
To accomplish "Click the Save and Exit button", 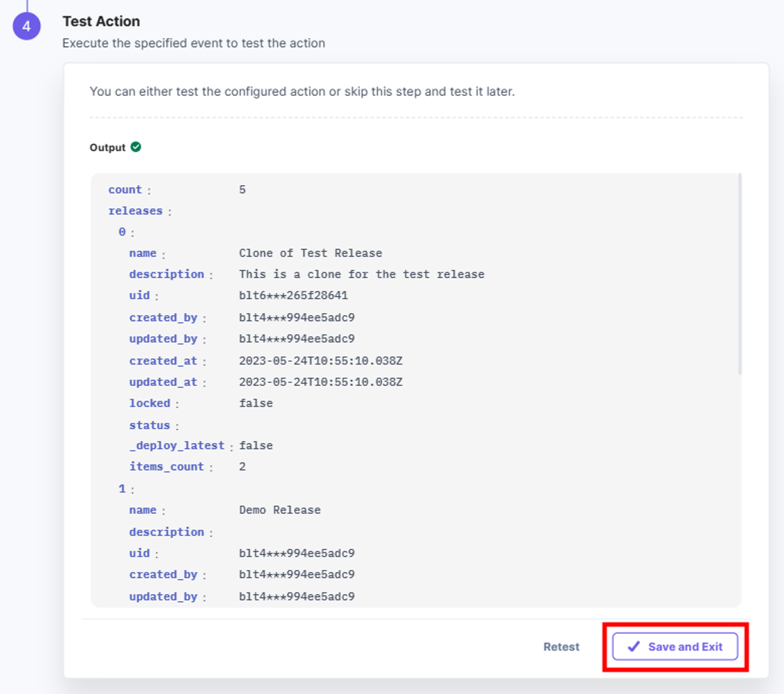I will click(675, 646).
